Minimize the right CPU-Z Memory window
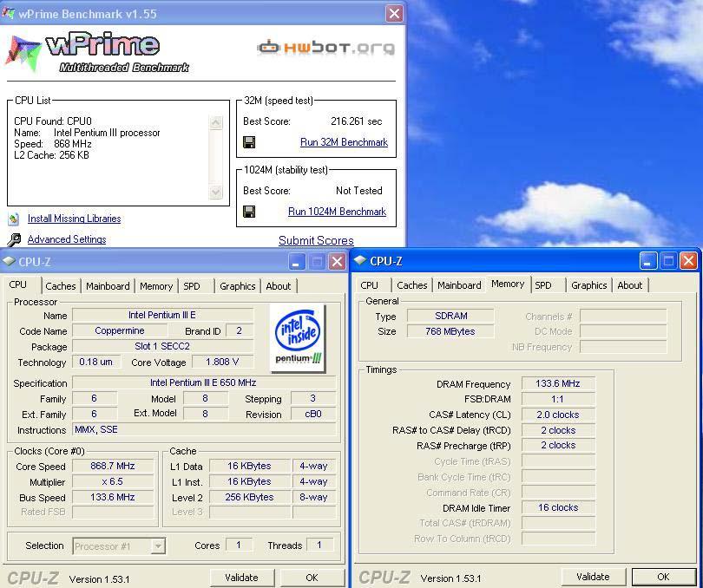Viewport: 703px width, 588px height. pyautogui.click(x=647, y=261)
